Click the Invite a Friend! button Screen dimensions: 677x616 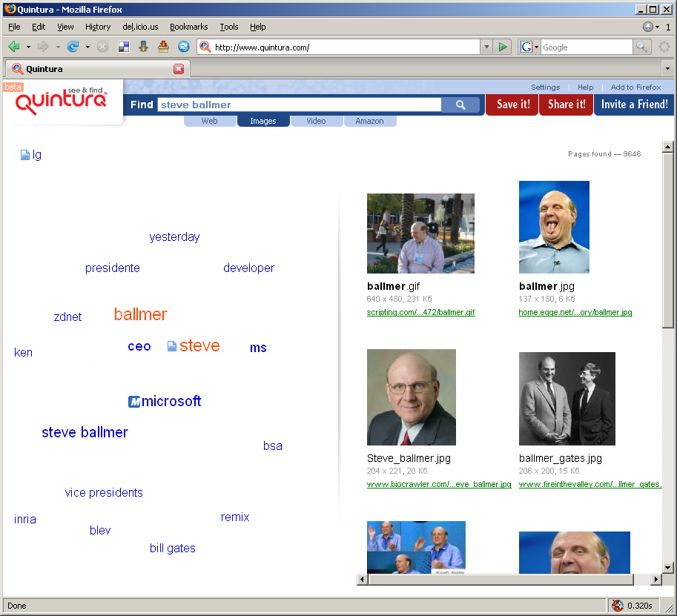click(634, 105)
